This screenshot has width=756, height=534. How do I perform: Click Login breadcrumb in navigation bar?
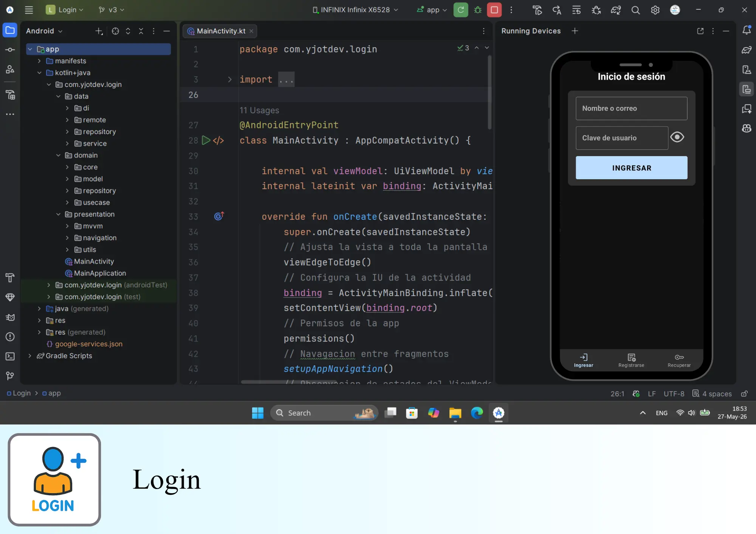point(19,393)
